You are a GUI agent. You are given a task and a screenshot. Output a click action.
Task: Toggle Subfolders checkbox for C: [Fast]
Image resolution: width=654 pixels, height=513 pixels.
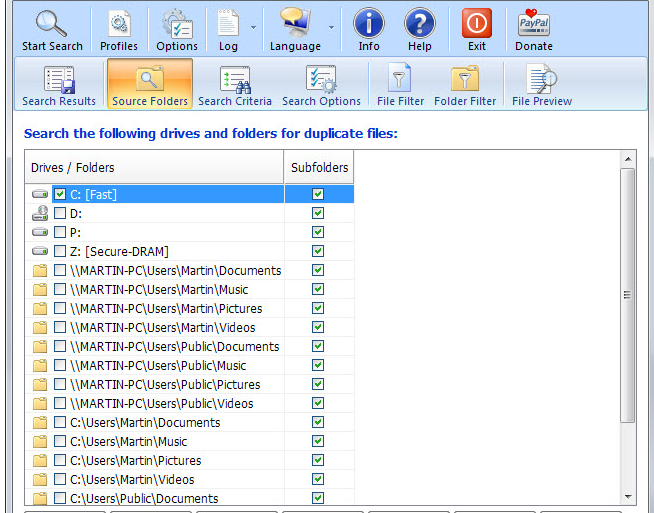(x=318, y=194)
